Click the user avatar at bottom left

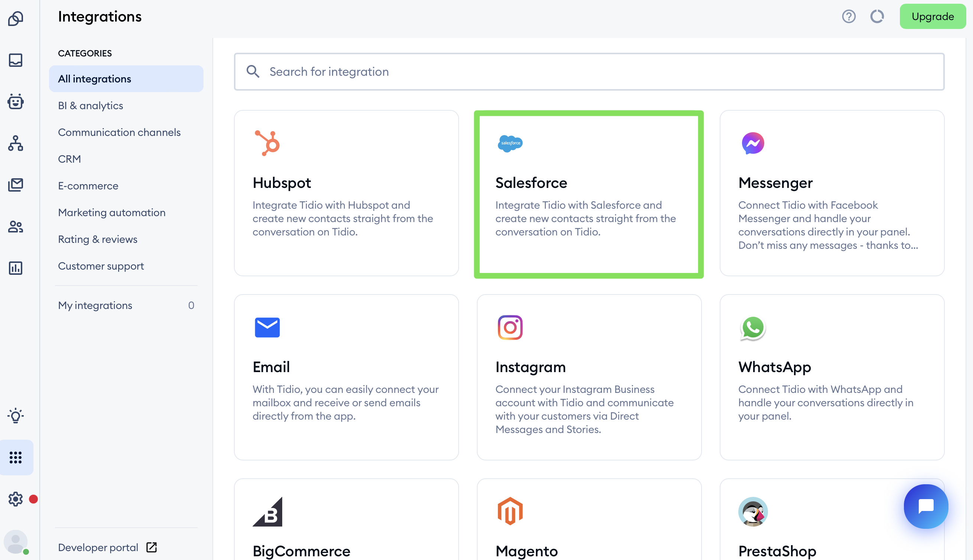coord(16,542)
